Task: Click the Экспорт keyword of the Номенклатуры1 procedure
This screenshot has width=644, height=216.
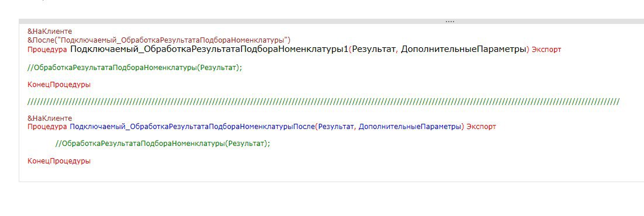Action: tap(546, 50)
